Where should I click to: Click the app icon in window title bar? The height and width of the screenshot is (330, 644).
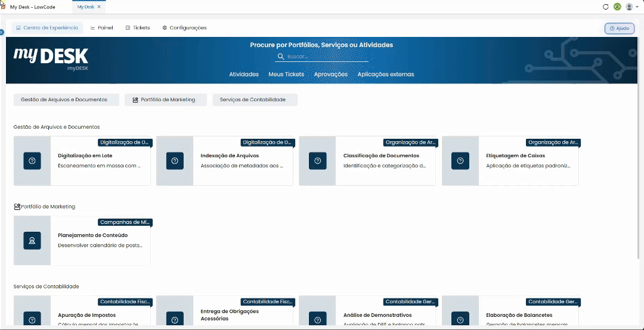[4, 6]
